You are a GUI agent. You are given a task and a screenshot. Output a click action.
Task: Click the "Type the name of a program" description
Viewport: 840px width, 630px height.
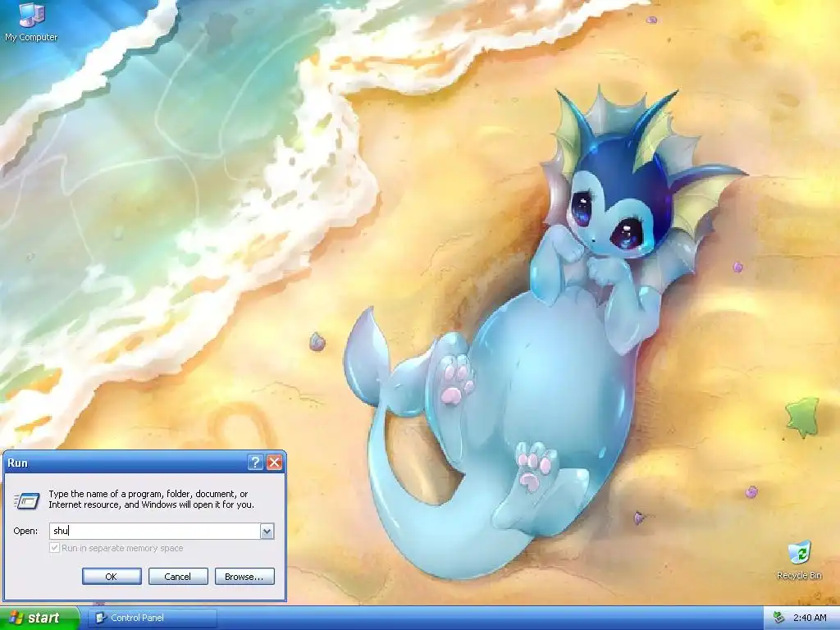[151, 500]
